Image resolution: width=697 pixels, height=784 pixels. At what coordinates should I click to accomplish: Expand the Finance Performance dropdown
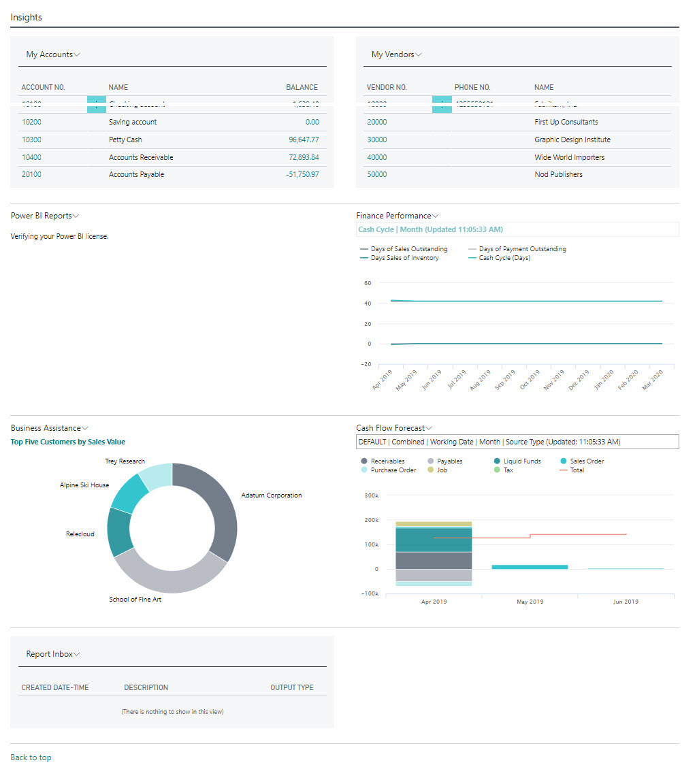435,215
